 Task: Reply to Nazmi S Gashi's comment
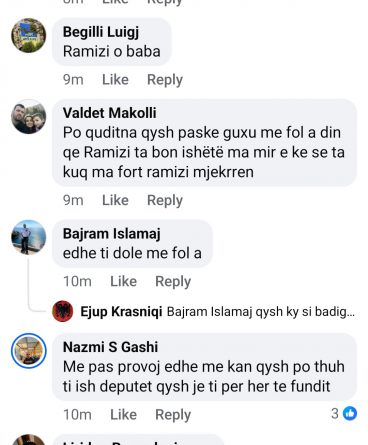(x=173, y=415)
